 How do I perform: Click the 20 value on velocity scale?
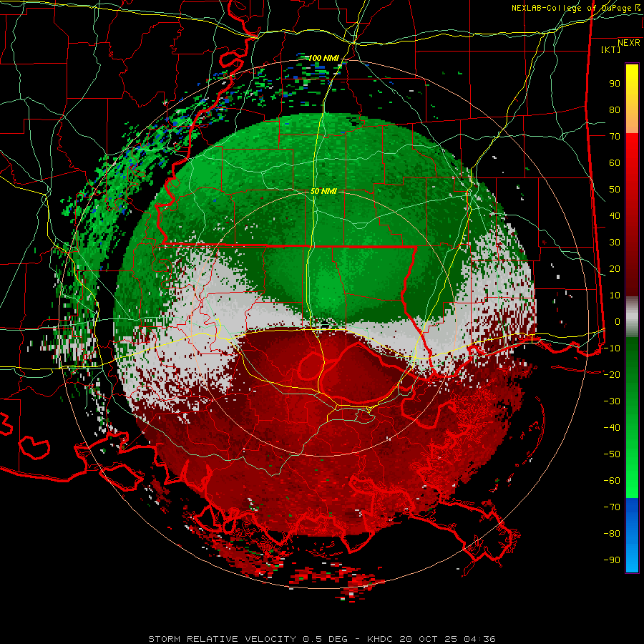[615, 269]
